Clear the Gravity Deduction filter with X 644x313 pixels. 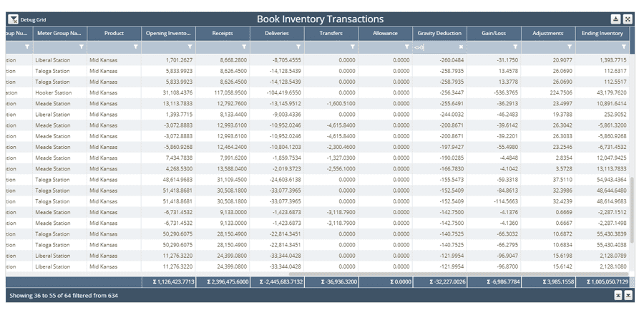[x=461, y=47]
